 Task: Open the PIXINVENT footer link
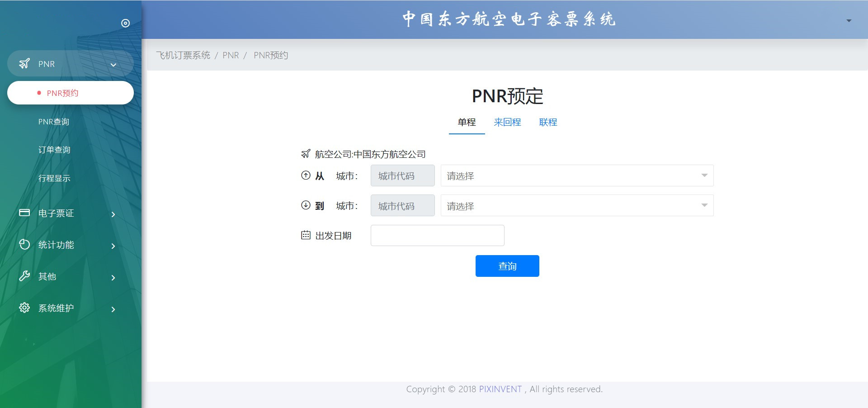tap(500, 389)
